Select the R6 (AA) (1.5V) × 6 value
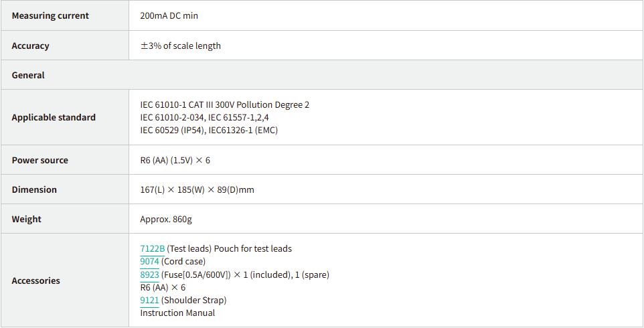 coord(175,161)
